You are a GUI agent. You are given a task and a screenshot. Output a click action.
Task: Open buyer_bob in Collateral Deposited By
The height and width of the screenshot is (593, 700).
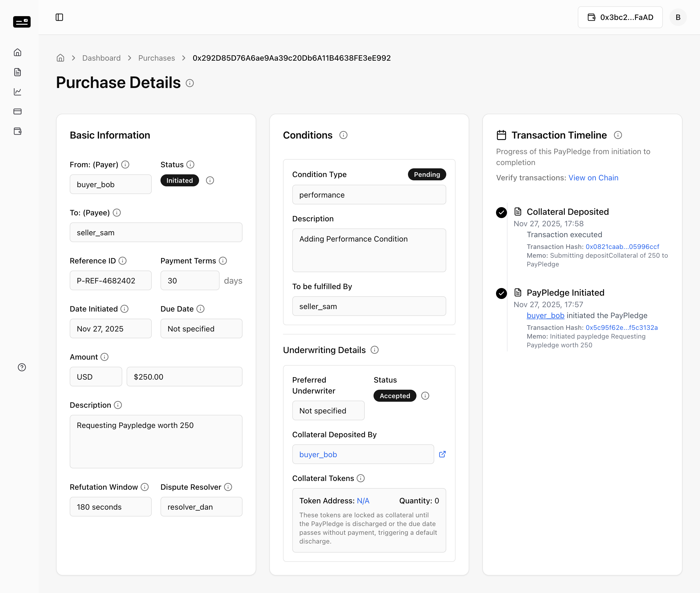[318, 454]
